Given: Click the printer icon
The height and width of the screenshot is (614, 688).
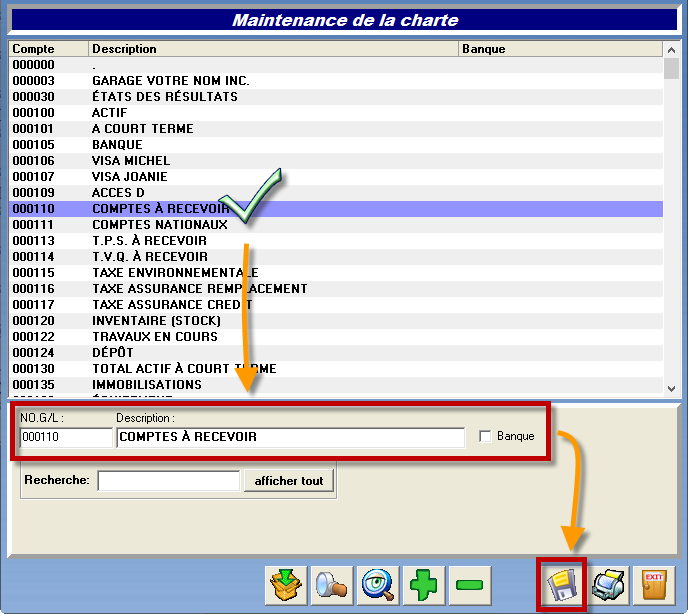Looking at the screenshot, I should point(608,585).
